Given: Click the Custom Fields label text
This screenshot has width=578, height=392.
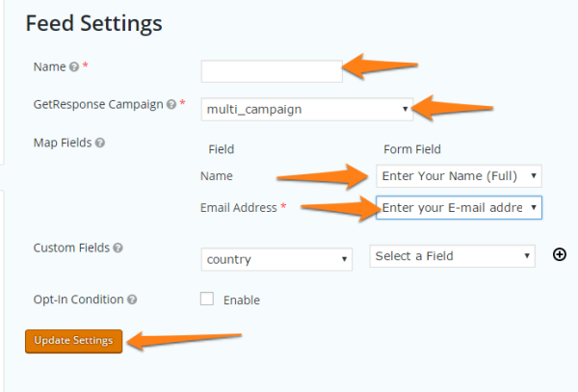Looking at the screenshot, I should point(71,248).
